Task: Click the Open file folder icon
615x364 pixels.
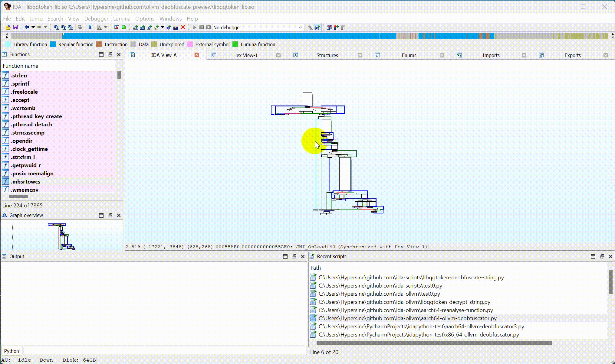Action: 8,27
